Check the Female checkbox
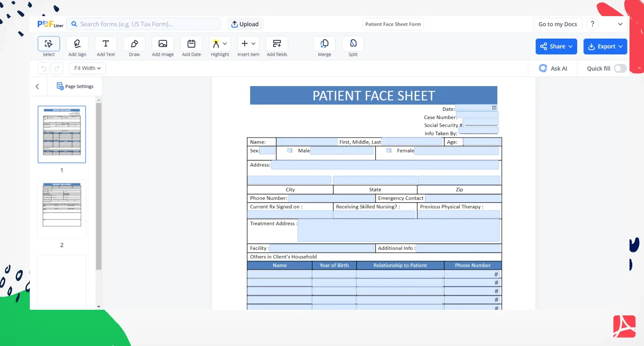 [x=389, y=150]
